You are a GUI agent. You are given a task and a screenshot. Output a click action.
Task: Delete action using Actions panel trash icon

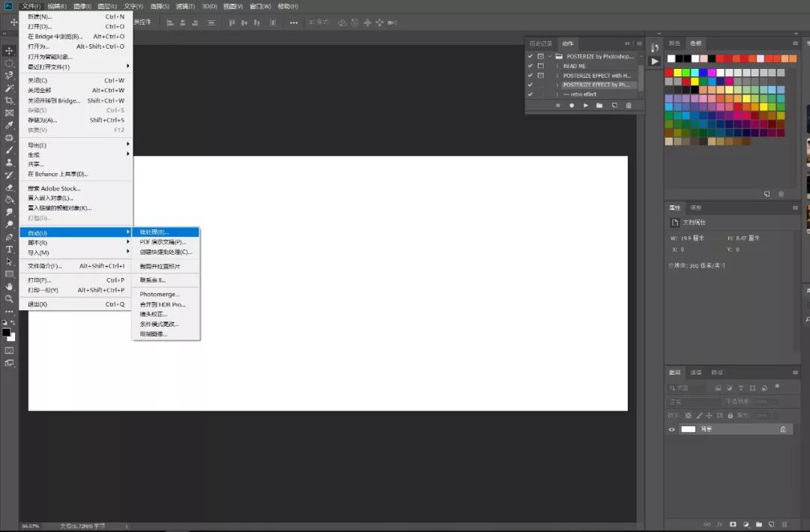click(628, 106)
